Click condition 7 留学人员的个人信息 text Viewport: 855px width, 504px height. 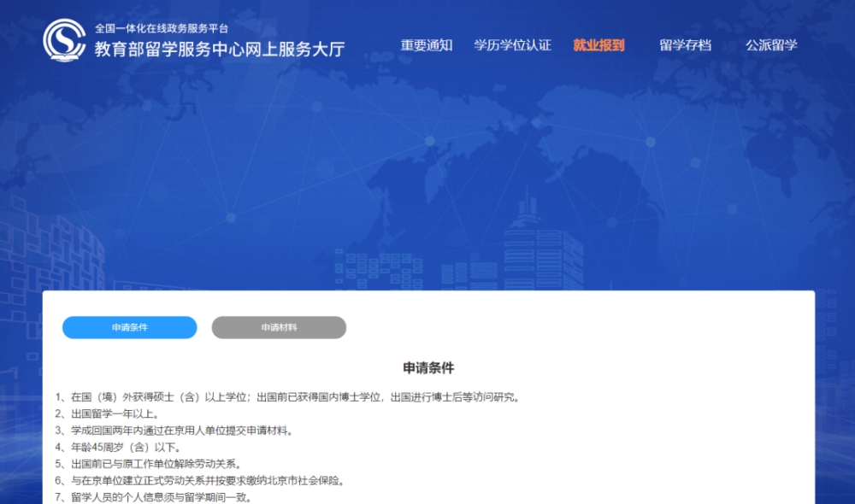pos(154,497)
